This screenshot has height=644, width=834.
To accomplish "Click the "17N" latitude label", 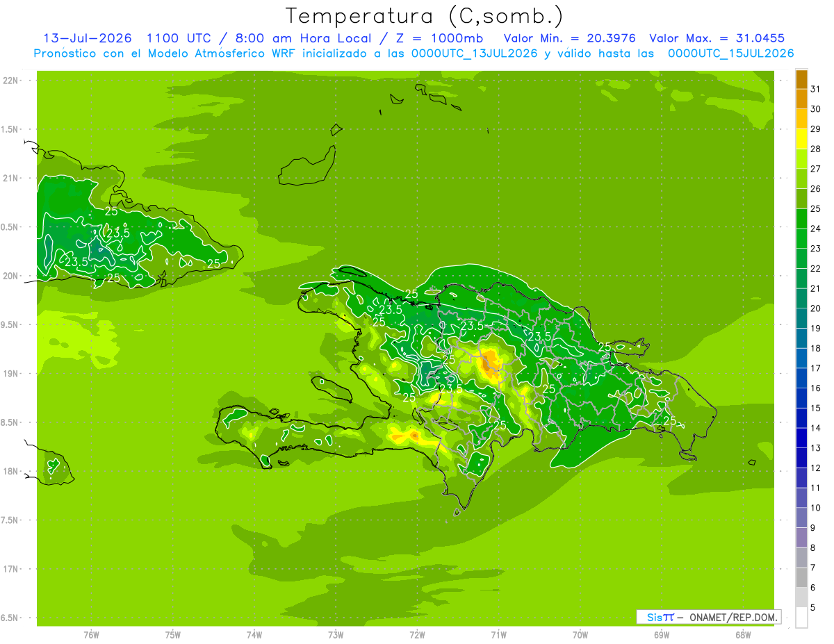I will 12,569.
